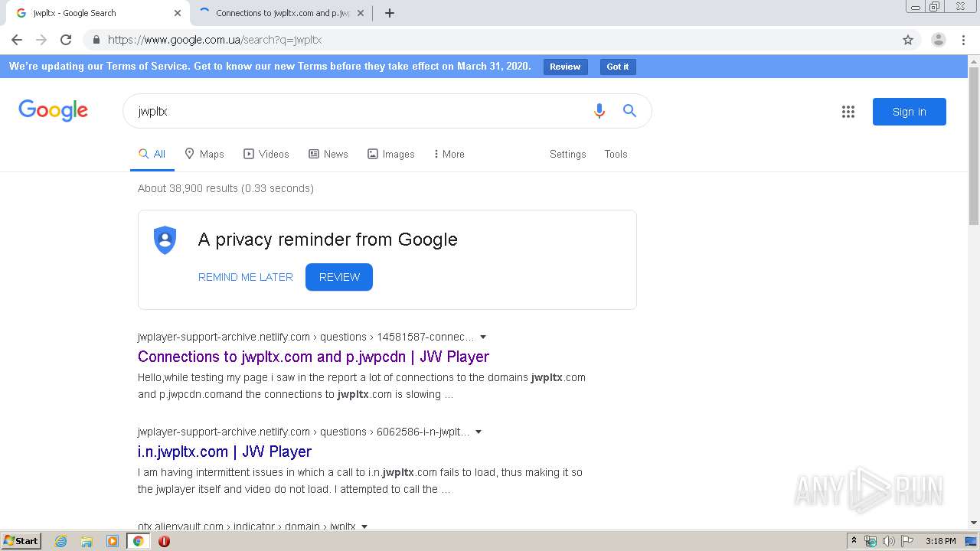Image resolution: width=980 pixels, height=551 pixels.
Task: Click the Google logo
Action: [54, 111]
